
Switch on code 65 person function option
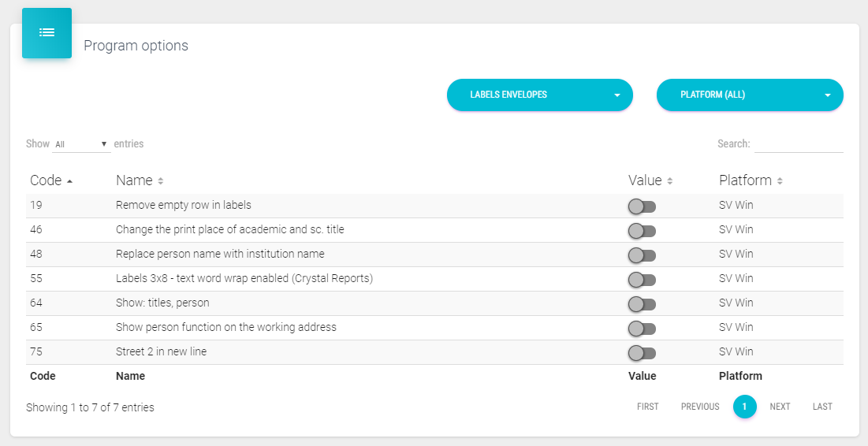[642, 329]
